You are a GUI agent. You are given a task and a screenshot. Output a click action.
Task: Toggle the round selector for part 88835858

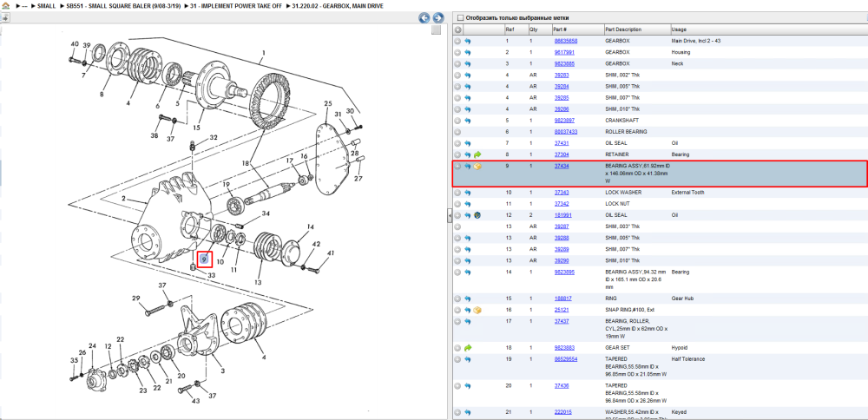click(x=457, y=41)
